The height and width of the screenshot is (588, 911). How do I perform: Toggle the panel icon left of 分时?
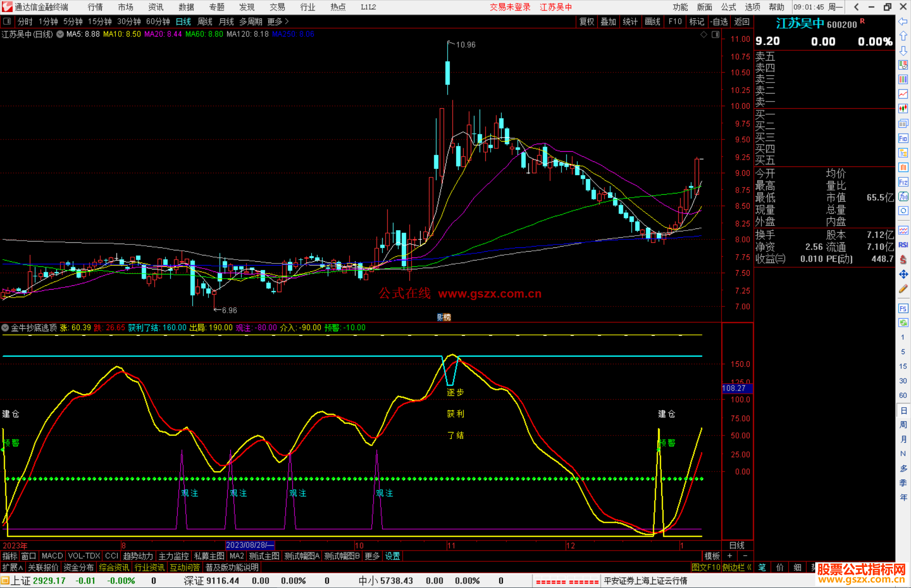tap(7, 21)
